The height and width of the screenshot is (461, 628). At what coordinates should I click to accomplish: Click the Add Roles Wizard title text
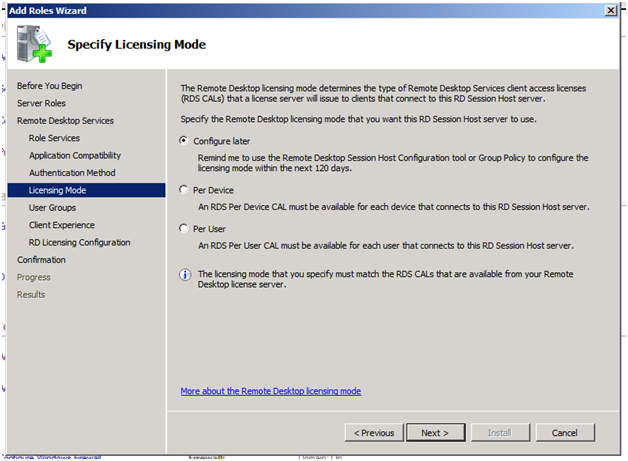coord(48,11)
